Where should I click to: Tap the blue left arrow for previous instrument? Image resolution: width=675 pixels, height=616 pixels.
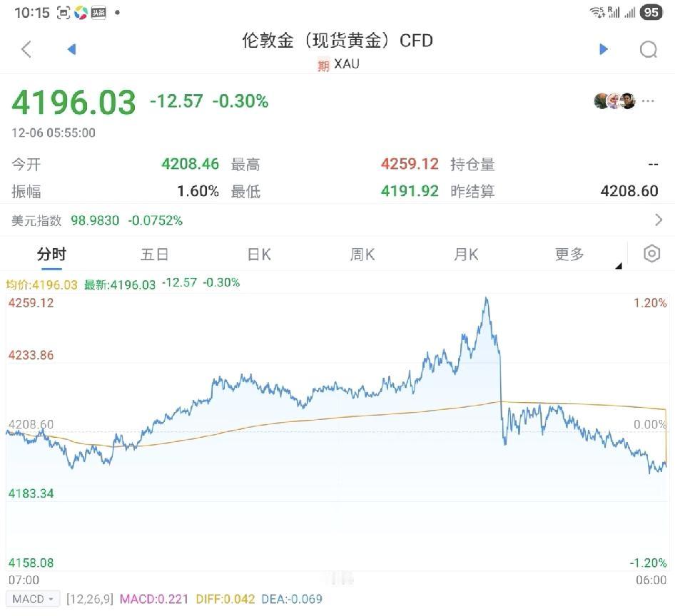[71, 48]
